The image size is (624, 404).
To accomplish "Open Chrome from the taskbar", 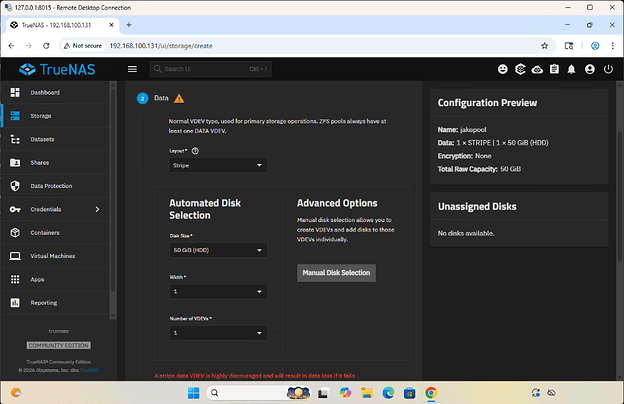I will tap(431, 393).
